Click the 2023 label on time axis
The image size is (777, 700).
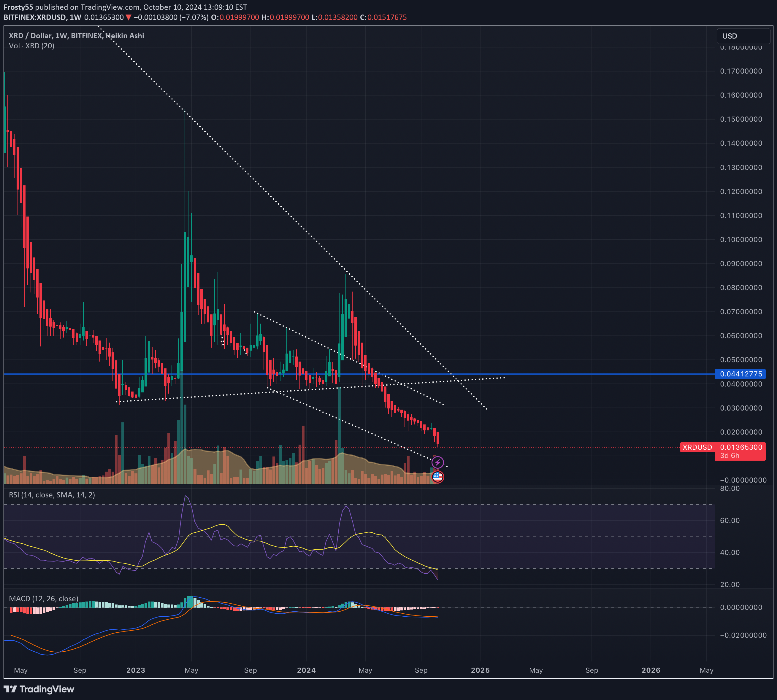coord(135,670)
